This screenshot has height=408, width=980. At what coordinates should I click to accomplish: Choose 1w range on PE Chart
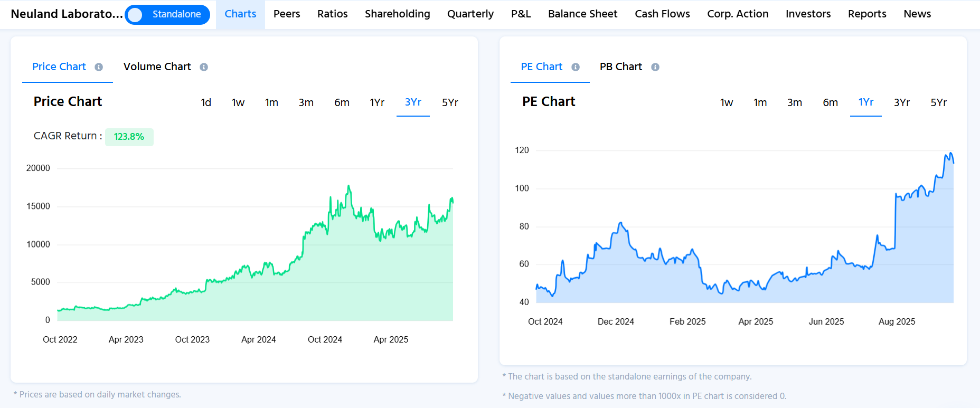click(727, 102)
